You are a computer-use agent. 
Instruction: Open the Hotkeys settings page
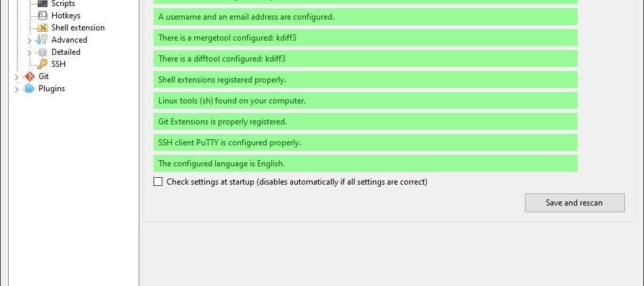(x=66, y=16)
